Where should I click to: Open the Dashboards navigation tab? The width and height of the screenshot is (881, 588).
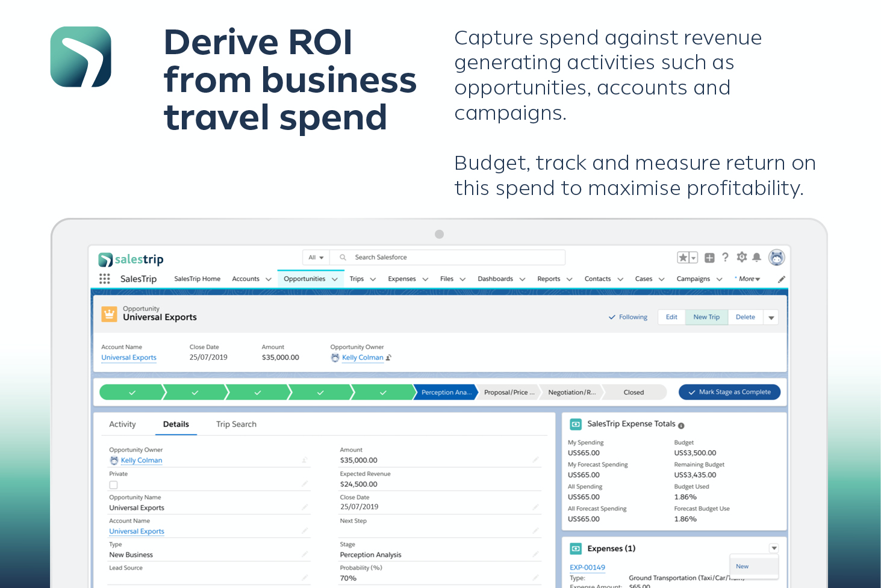point(496,279)
